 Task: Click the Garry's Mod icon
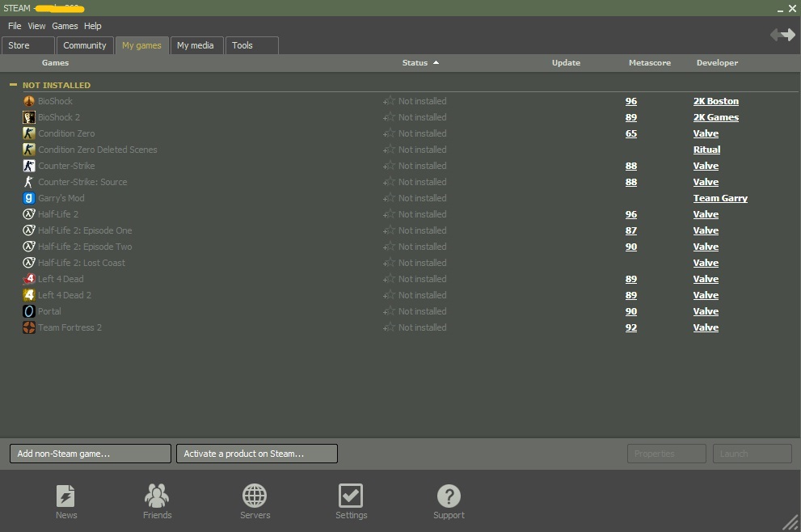(x=29, y=198)
